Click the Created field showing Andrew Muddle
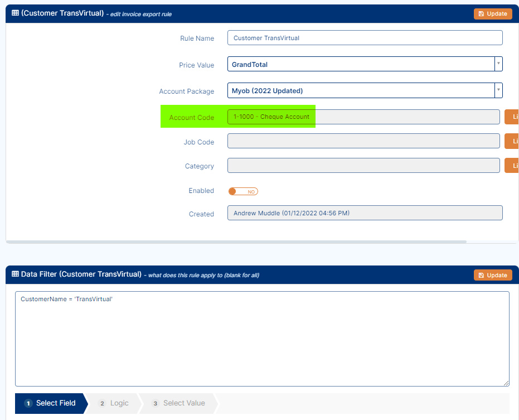Viewport: 519px width, 420px height. tap(365, 213)
